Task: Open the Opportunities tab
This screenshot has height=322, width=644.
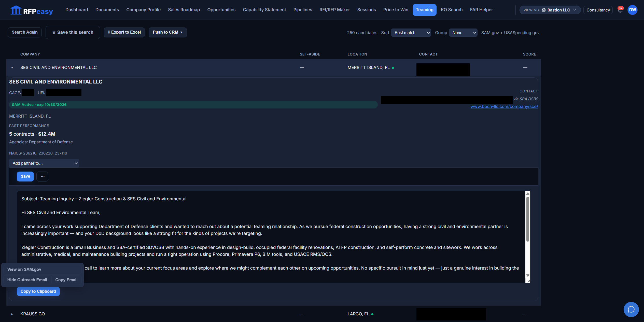Action: click(221, 10)
